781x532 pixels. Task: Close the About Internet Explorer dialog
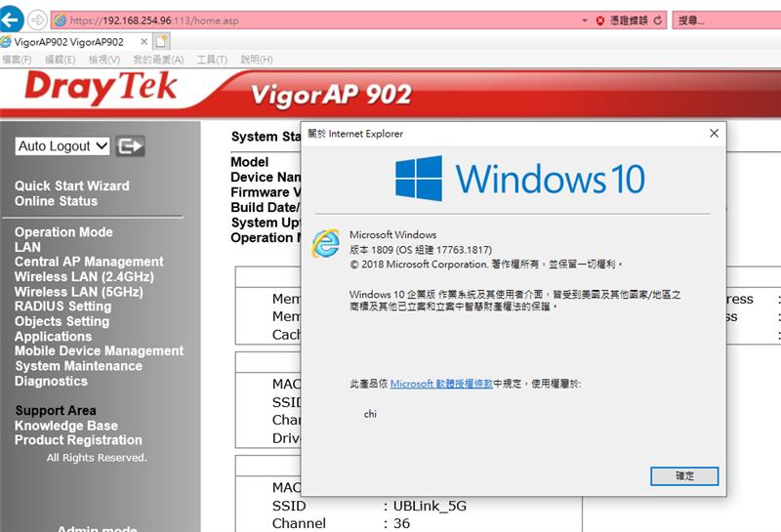(714, 133)
